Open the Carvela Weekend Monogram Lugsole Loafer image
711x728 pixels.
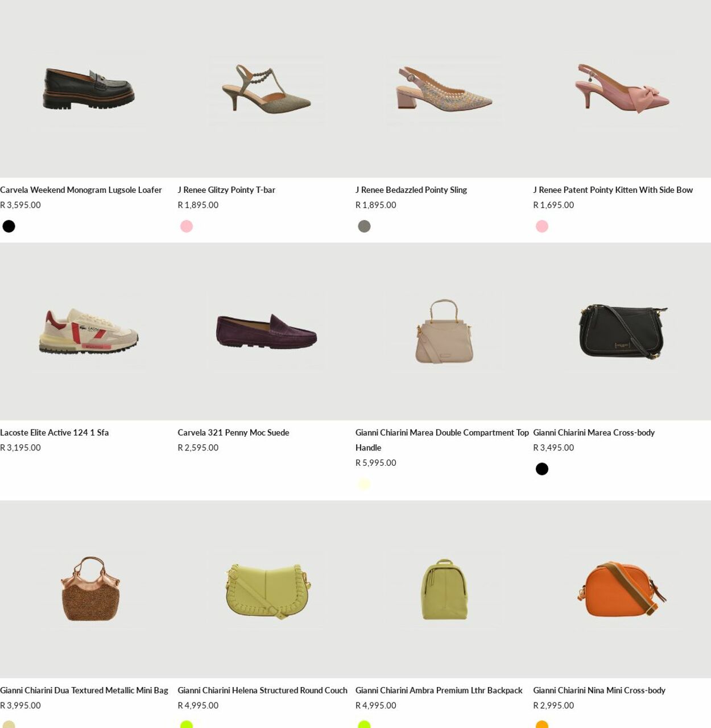[89, 89]
